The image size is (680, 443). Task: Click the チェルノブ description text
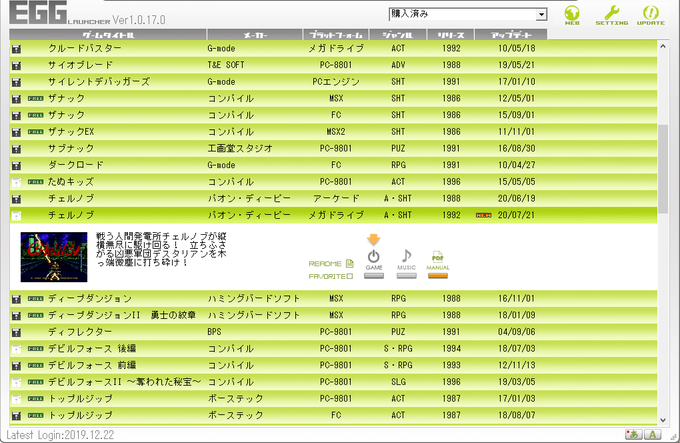(x=161, y=249)
